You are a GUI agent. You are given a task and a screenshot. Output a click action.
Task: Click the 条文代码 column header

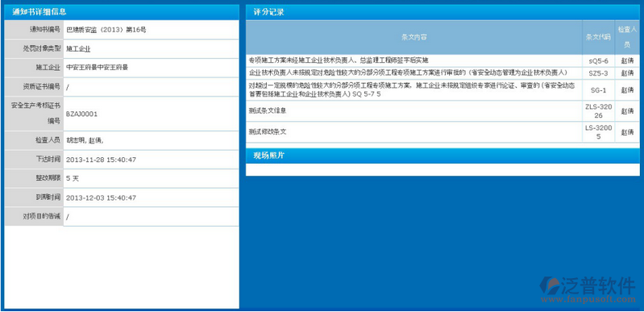click(598, 37)
